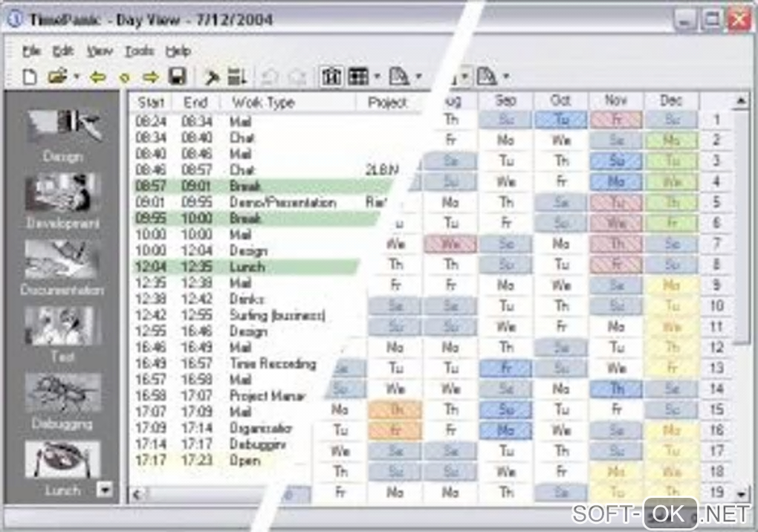Click the Sep month column header
The width and height of the screenshot is (758, 532).
pos(505,100)
